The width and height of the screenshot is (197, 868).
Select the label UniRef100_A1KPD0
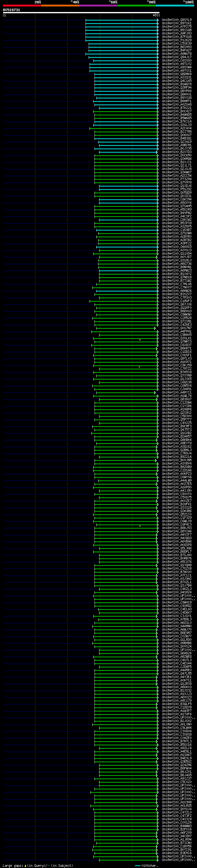pyautogui.click(x=177, y=487)
